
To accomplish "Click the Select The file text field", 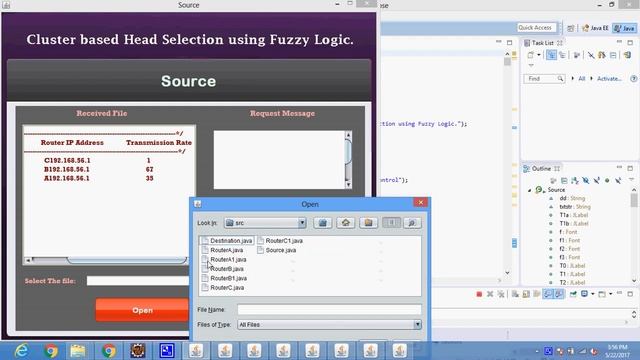I will [138, 281].
